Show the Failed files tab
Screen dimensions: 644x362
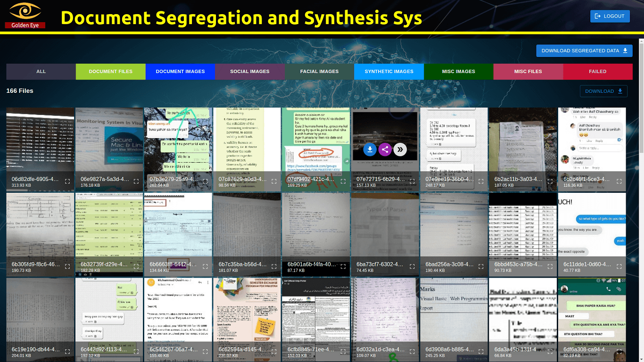click(597, 72)
